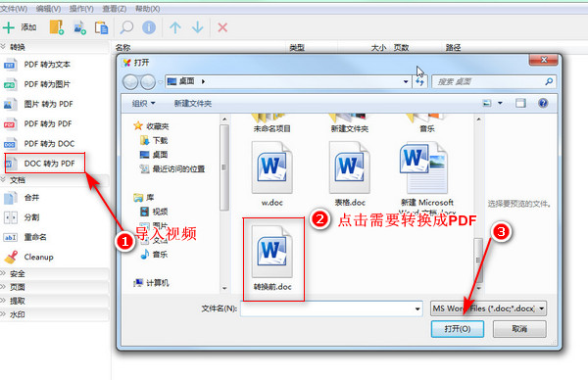Select the w.doc file
Viewport: 588px width, 380px height.
point(271,174)
